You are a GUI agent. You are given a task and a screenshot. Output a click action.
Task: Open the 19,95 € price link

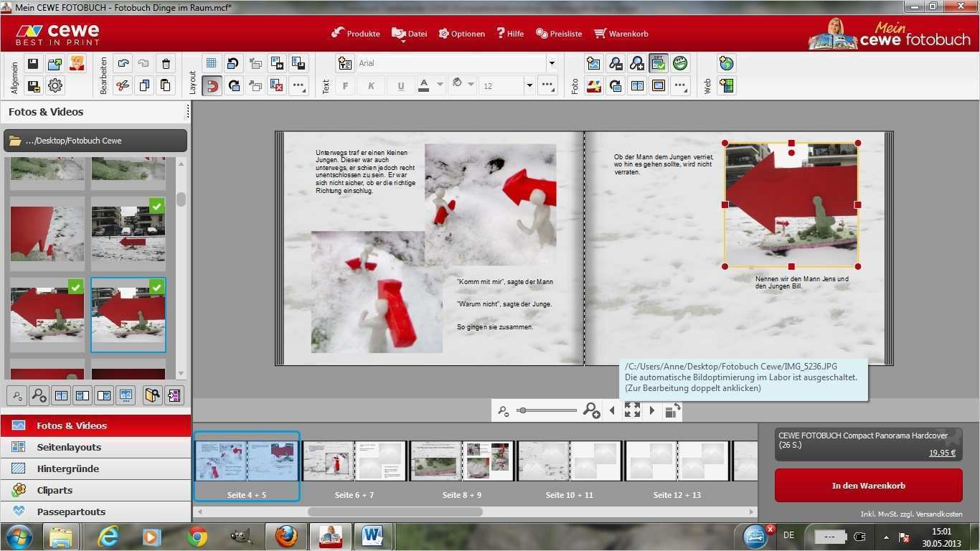coord(942,453)
